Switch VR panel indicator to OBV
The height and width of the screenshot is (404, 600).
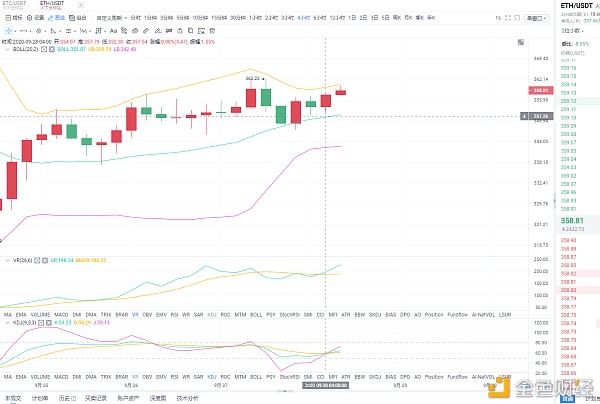tap(147, 314)
